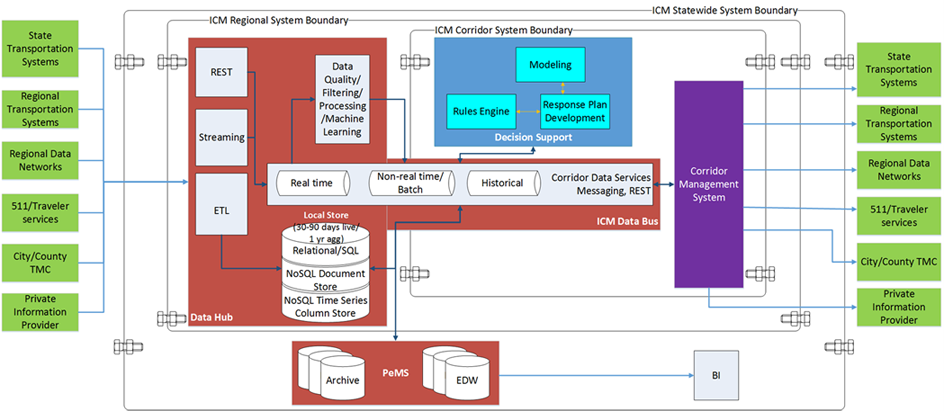The height and width of the screenshot is (411, 944).
Task: Click the purple Corridor Management System box
Action: pyautogui.click(x=708, y=184)
